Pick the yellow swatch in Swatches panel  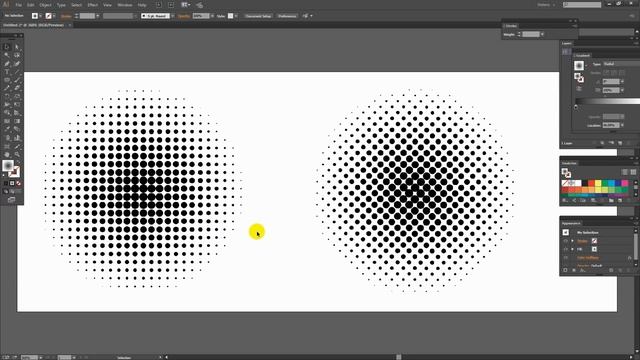pos(598,183)
